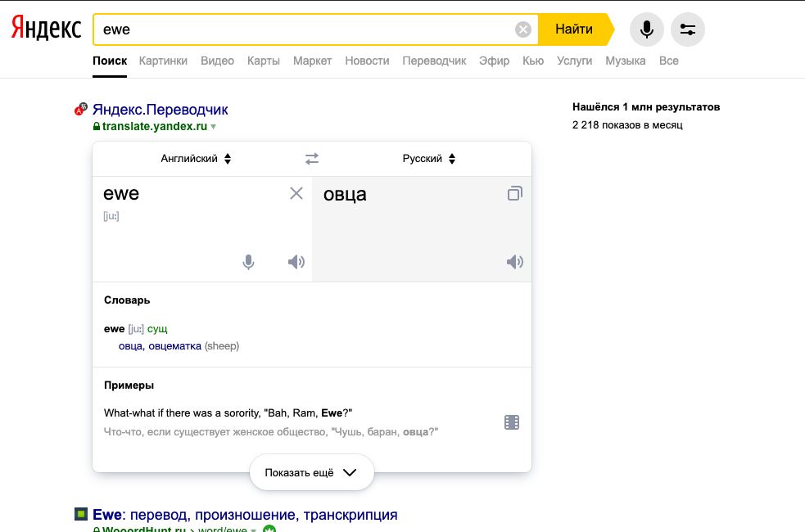Open the Английский source language dropdown
This screenshot has height=532, width=805.
196,159
